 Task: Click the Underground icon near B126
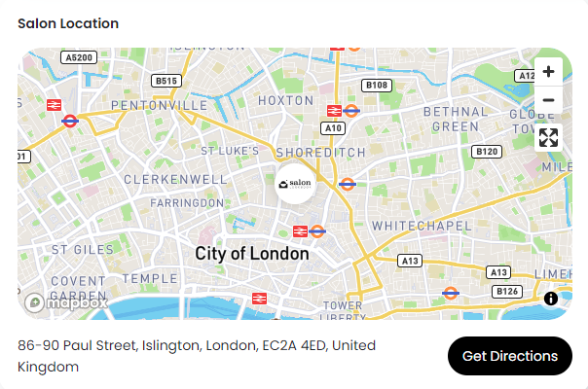click(x=451, y=292)
